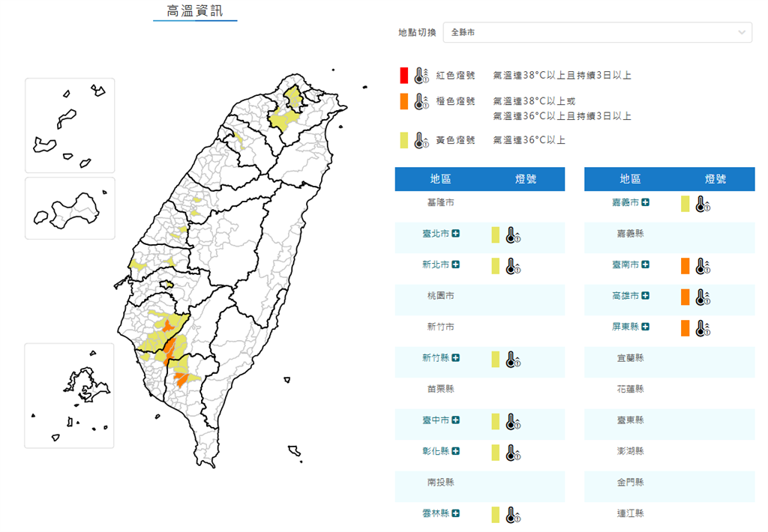Click the 新竹市 row text
Image resolution: width=768 pixels, height=532 pixels.
pyautogui.click(x=440, y=327)
